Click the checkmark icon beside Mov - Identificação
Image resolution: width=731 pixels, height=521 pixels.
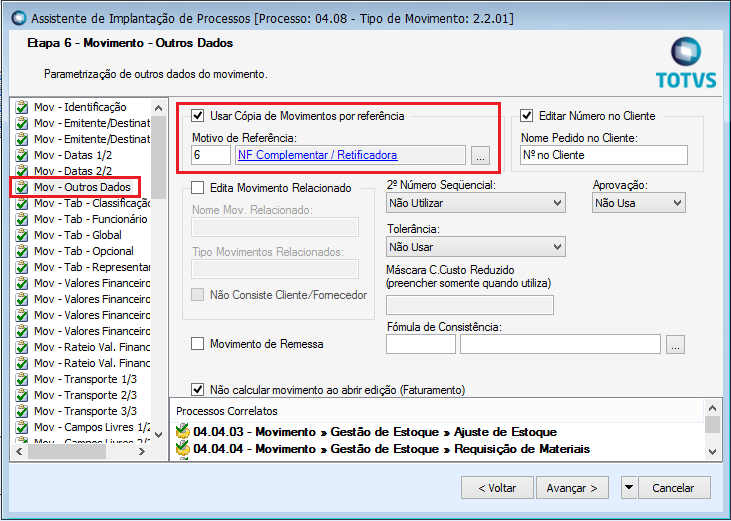21,108
